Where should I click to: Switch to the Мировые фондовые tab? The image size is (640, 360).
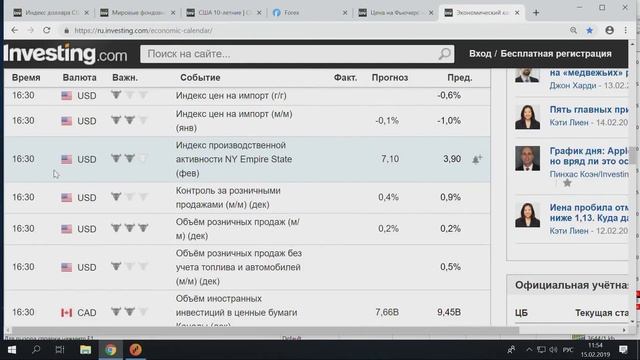[137, 13]
